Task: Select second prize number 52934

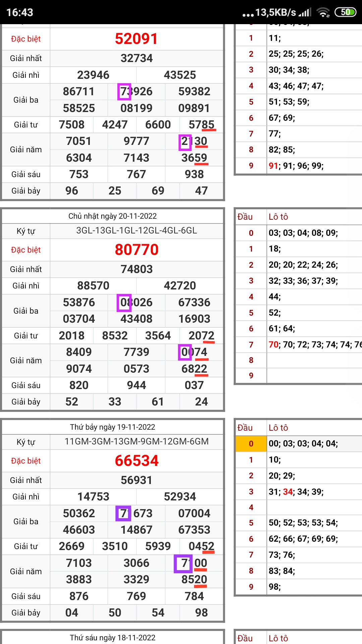Action: click(x=180, y=497)
